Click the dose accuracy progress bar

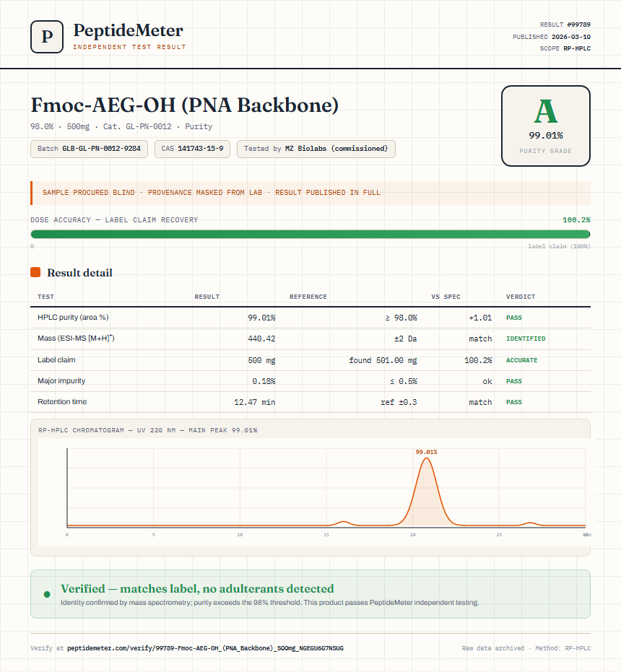coord(310,234)
